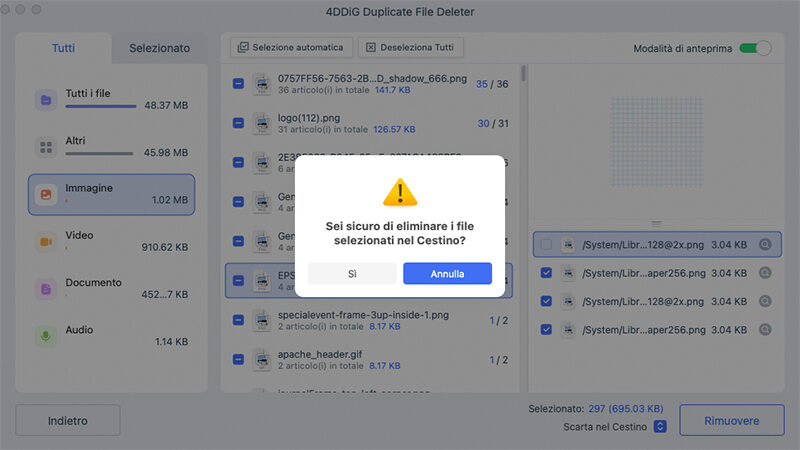This screenshot has height=450, width=800.
Task: Select the Video category
Action: [x=111, y=241]
